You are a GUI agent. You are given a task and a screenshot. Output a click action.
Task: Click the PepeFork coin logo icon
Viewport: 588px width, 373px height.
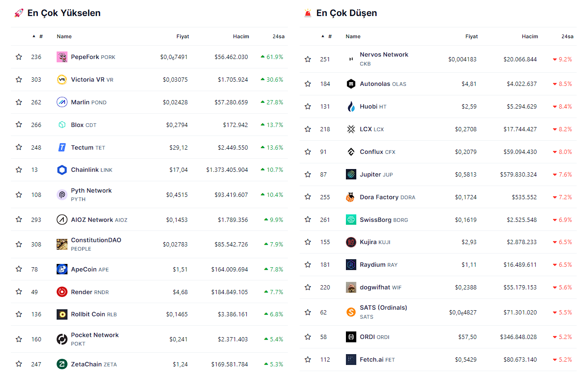tap(62, 57)
